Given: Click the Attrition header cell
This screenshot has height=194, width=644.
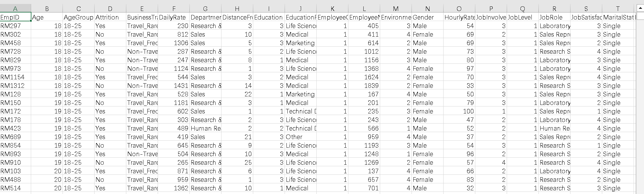Looking at the screenshot, I should coord(110,17).
